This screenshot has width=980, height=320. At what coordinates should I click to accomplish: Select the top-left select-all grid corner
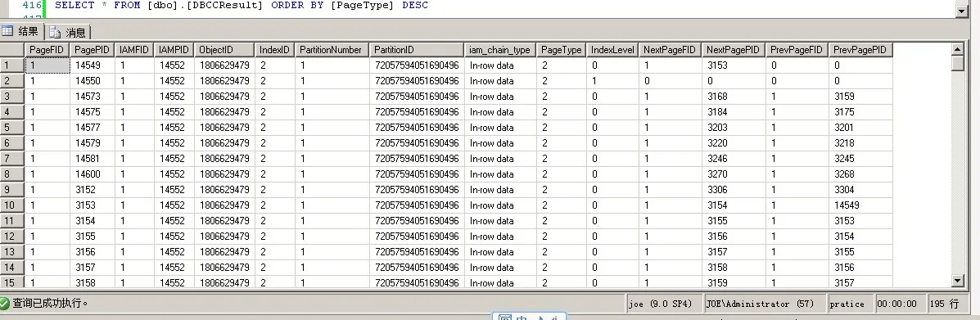point(12,50)
